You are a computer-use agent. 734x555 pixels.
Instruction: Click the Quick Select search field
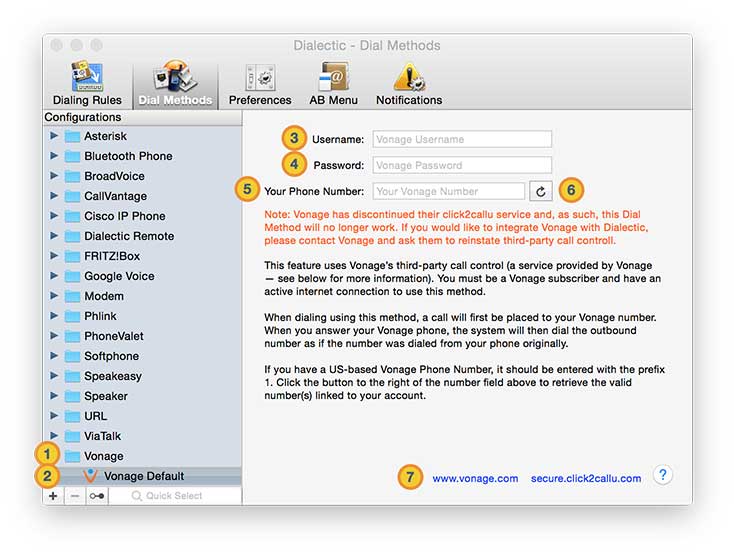(175, 496)
